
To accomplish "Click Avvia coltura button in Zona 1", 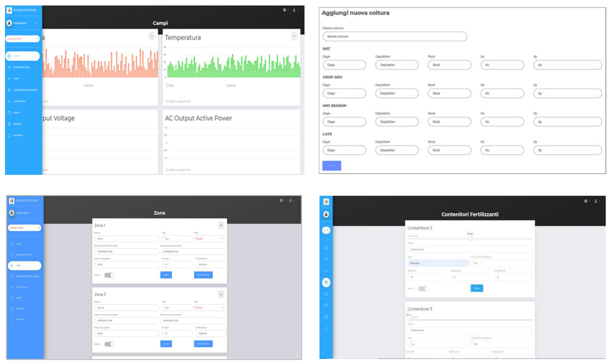I will click(x=203, y=275).
